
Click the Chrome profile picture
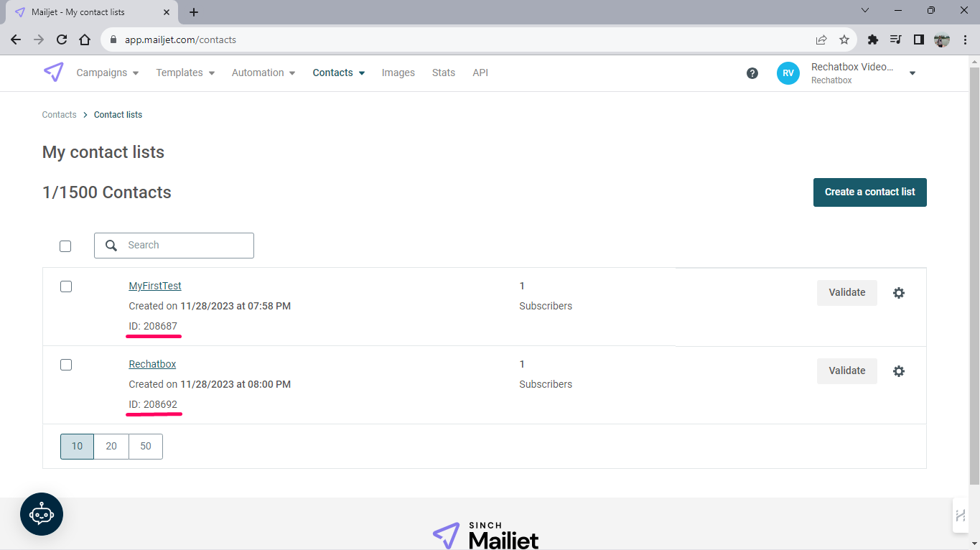click(x=942, y=39)
